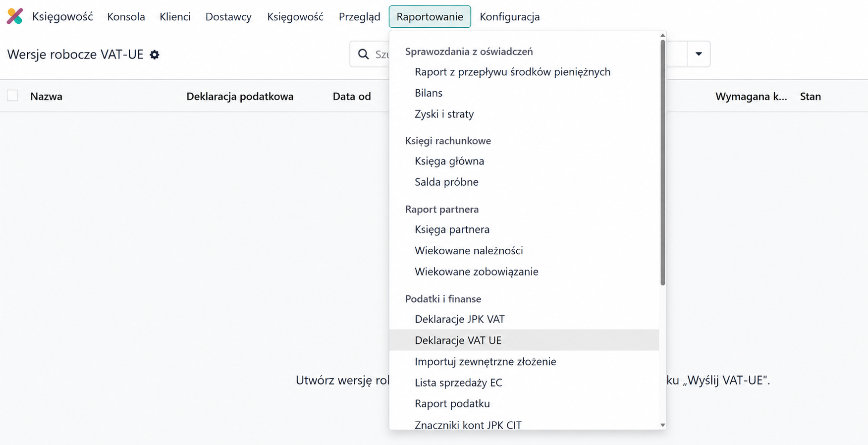Select Wiekowane należności

(x=524, y=251)
